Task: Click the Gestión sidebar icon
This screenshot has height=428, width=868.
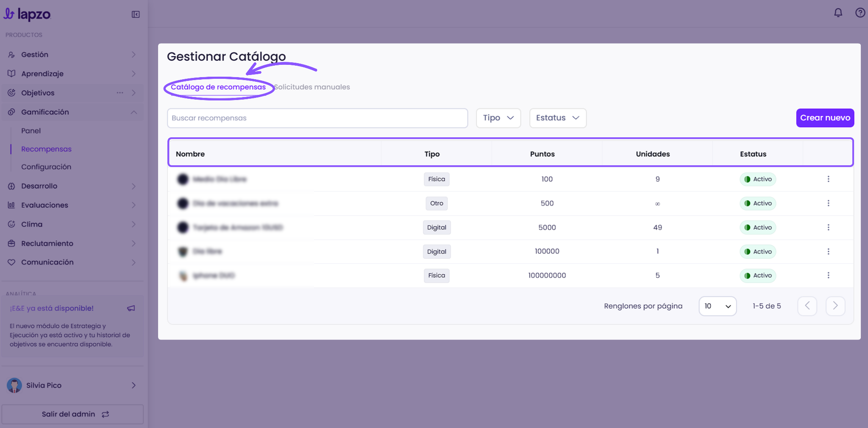Action: (11, 55)
